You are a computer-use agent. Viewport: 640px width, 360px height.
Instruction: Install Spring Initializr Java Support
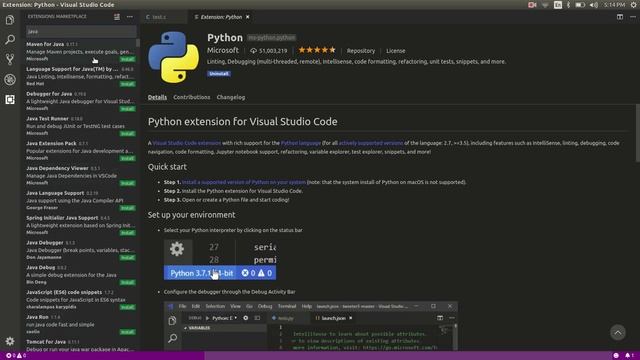127,233
